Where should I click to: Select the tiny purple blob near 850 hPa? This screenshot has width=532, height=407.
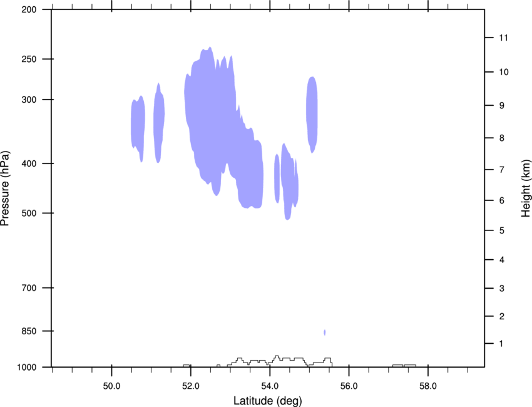pos(325,332)
